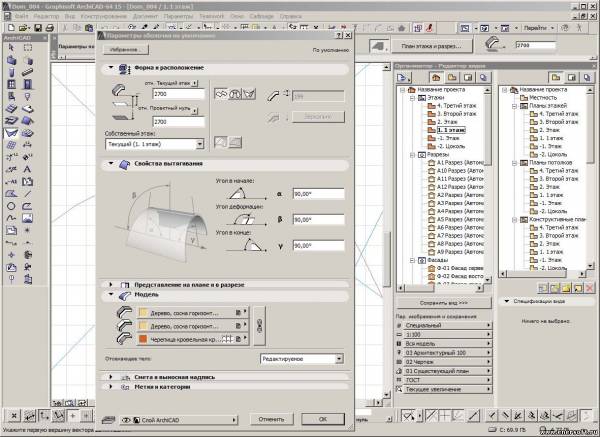
Task: Expand the Смета и выносная надпись section
Action: point(111,377)
